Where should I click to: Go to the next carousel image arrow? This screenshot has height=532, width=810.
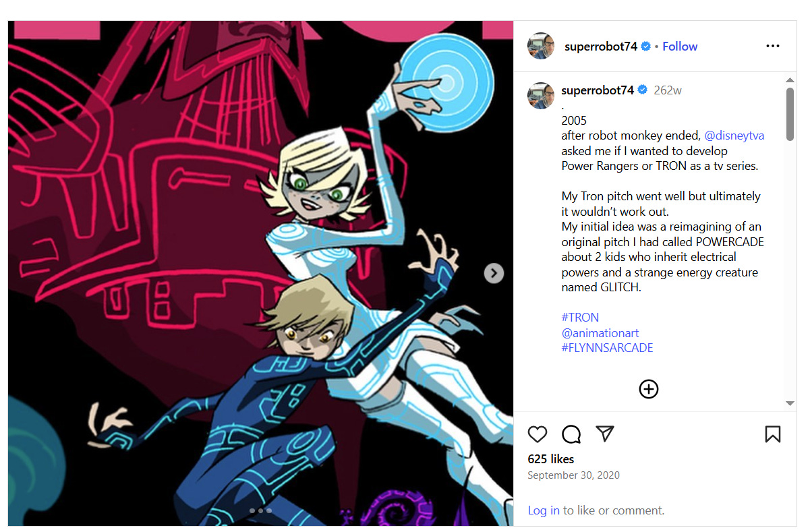[494, 273]
